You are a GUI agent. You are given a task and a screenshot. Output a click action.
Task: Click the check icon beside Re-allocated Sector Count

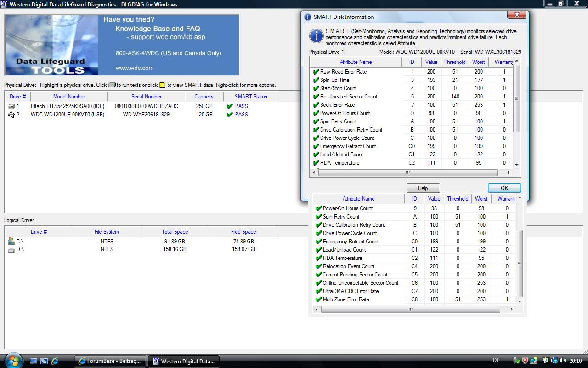tap(316, 97)
